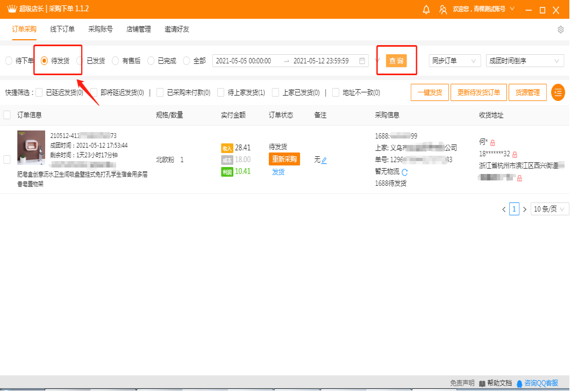Click the 订单信息 column header
The height and width of the screenshot is (392, 571).
pos(30,115)
